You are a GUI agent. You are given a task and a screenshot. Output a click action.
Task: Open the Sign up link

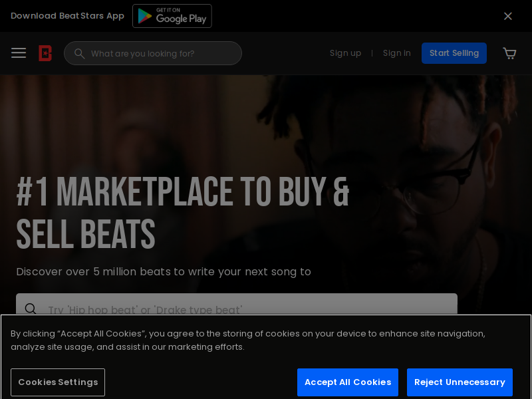(x=345, y=53)
